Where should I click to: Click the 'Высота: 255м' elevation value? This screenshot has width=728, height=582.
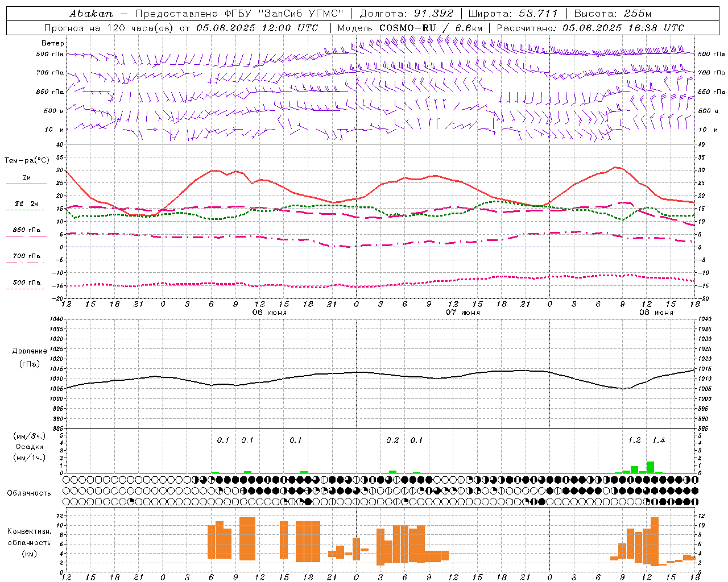613,14
